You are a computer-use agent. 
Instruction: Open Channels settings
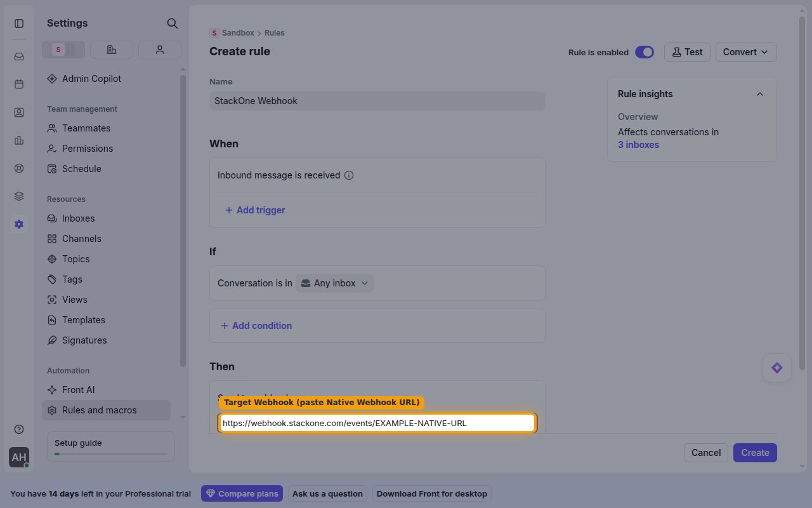click(x=107, y=239)
